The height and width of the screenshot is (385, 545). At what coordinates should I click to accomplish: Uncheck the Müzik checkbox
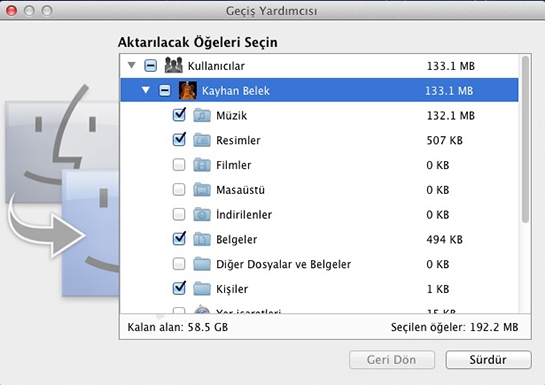179,115
